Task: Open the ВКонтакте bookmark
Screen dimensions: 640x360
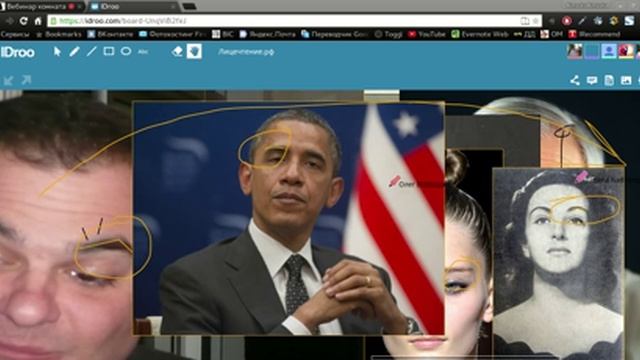Action: (x=110, y=34)
